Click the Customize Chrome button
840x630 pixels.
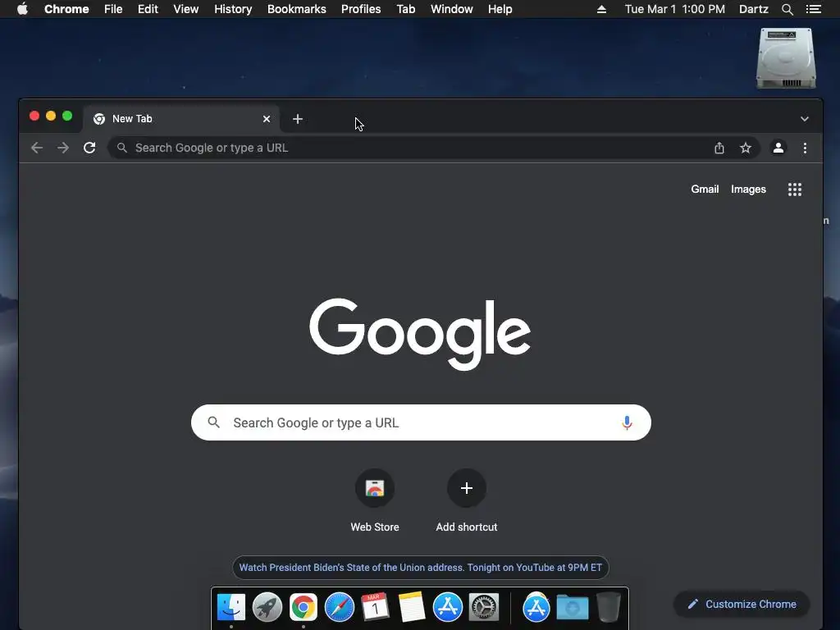[x=742, y=605]
